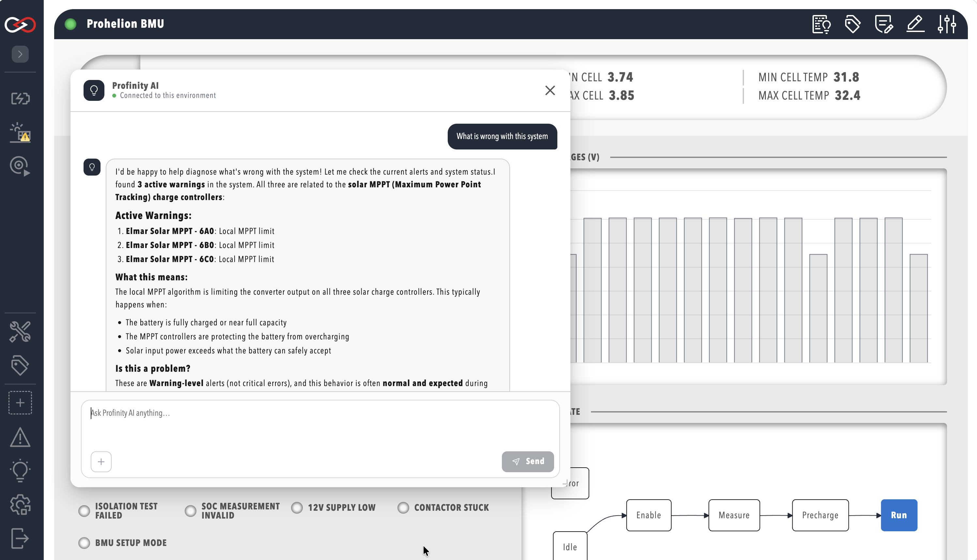Select the Run state box
The width and height of the screenshot is (977, 560).
tap(899, 515)
